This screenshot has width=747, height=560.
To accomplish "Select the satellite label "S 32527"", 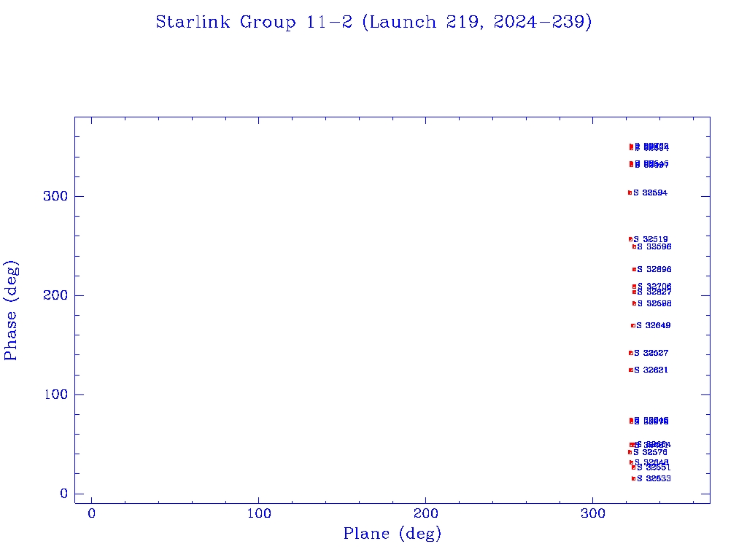I will pyautogui.click(x=651, y=354).
